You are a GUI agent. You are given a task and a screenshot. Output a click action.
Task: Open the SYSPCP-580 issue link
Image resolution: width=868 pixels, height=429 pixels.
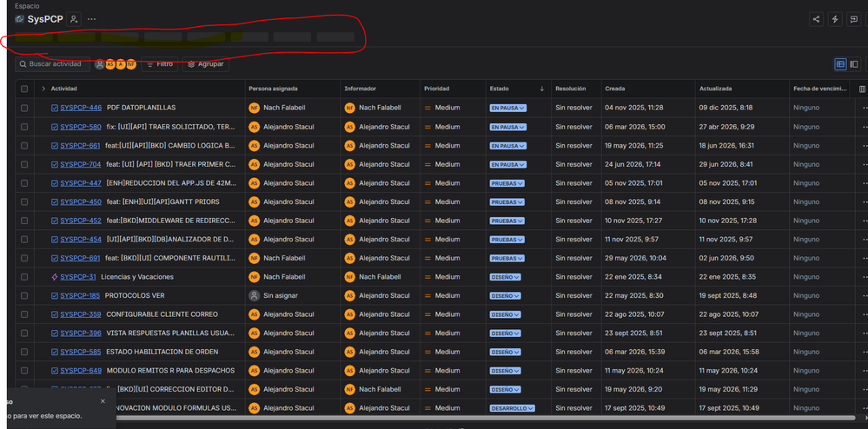coord(81,127)
